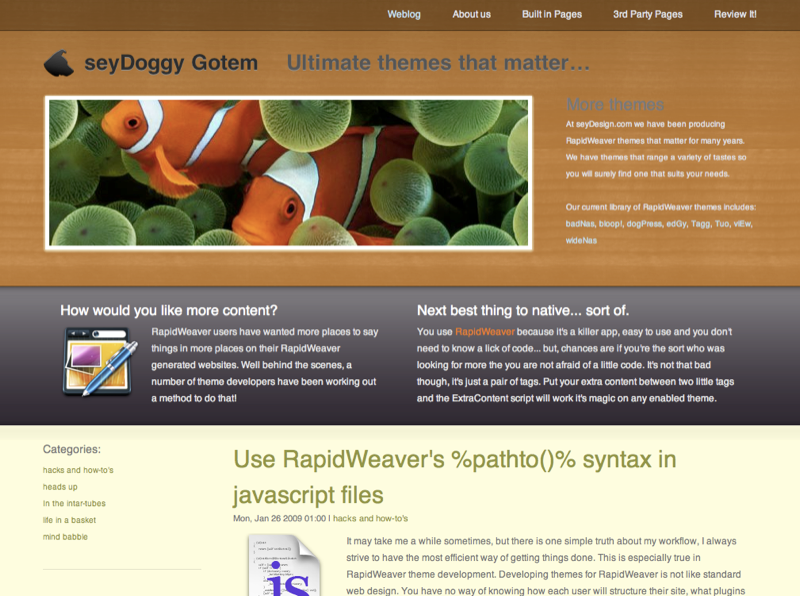Go to the About us page
Viewport: 800px width, 596px height.
pos(471,14)
